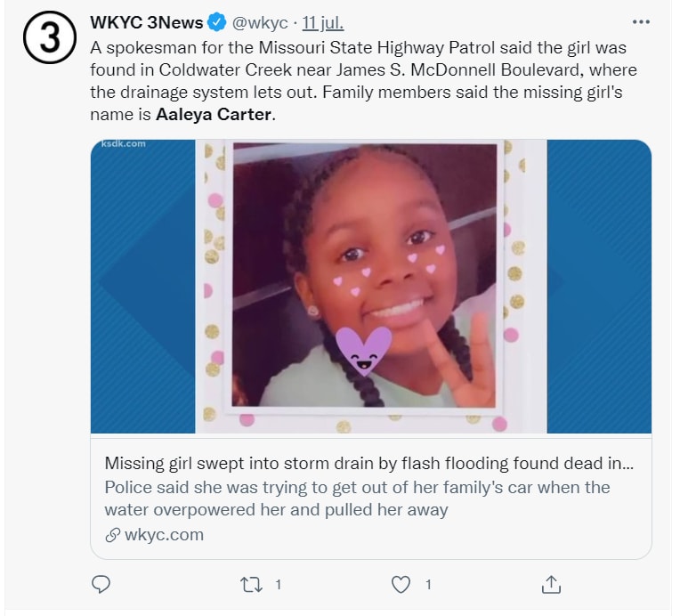Click the ksdk.com watermark on image
The image size is (688, 616).
tap(124, 144)
